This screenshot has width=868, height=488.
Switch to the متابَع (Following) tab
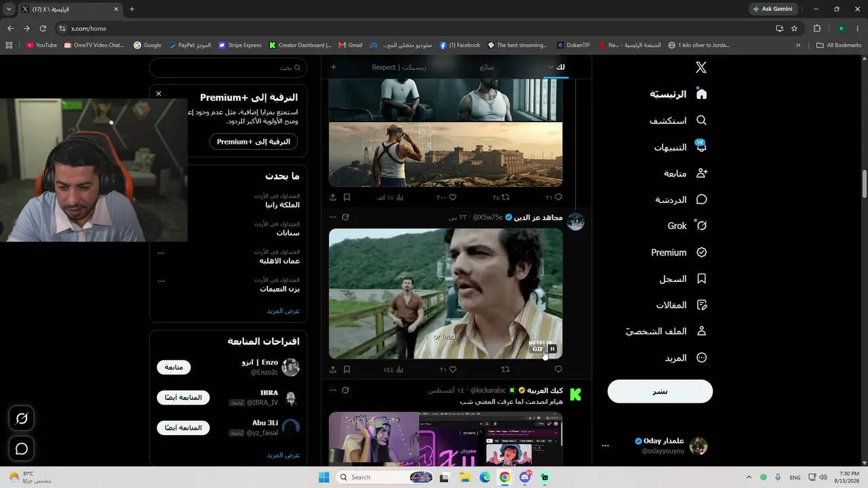486,67
